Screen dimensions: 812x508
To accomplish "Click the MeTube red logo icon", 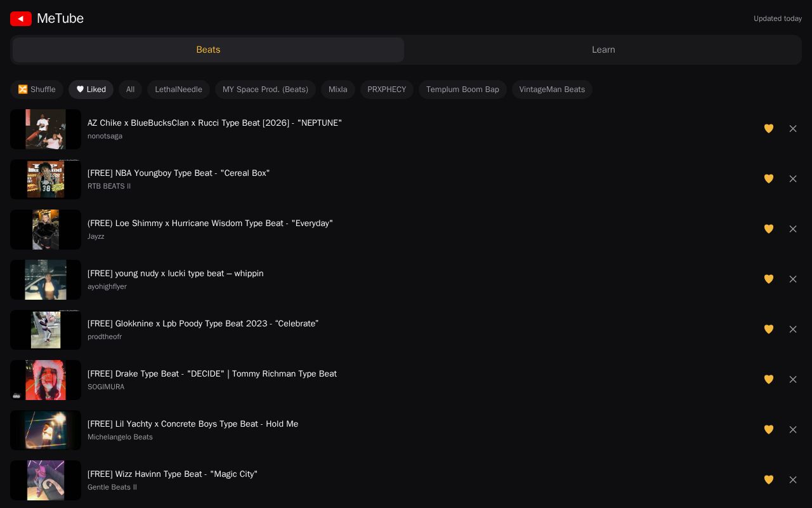I will 21,18.
